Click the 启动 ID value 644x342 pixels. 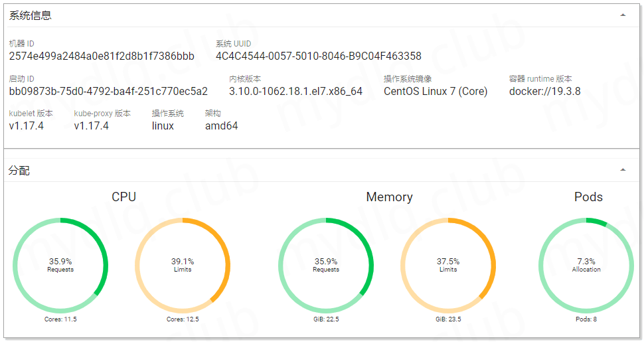point(108,91)
